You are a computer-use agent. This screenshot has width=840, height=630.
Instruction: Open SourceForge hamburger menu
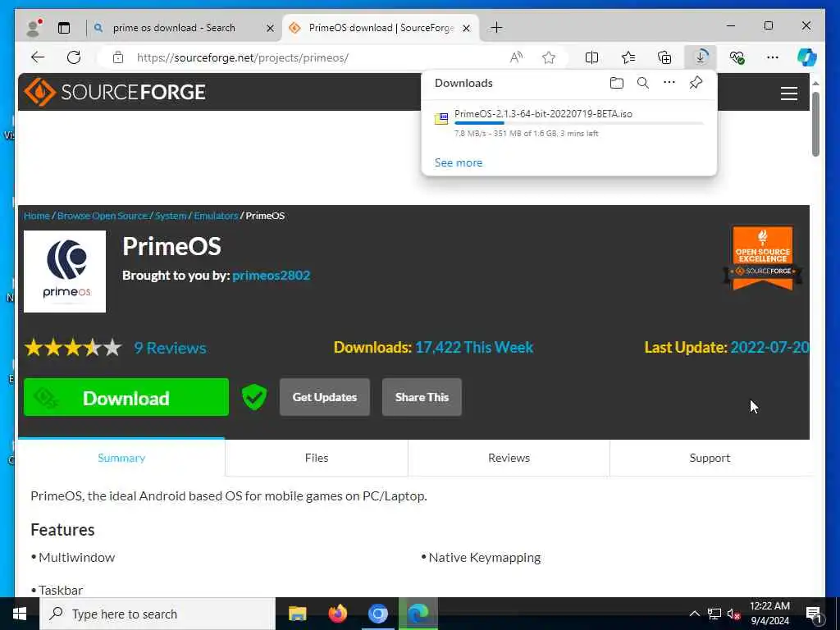[x=788, y=94]
